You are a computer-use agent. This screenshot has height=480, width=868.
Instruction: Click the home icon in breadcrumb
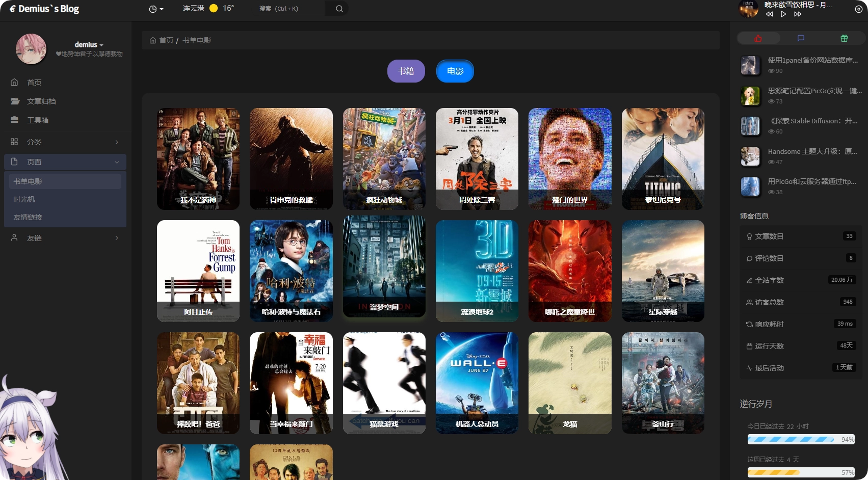(x=153, y=40)
